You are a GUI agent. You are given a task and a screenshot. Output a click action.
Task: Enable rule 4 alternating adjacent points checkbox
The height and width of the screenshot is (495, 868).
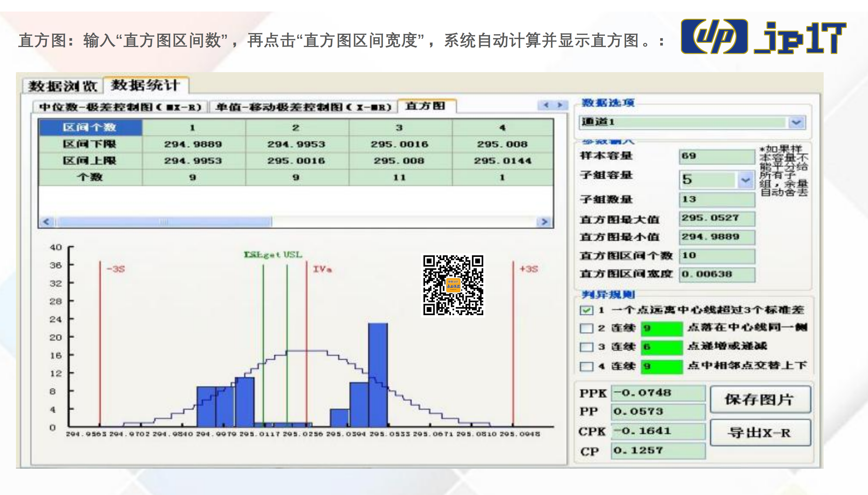pyautogui.click(x=586, y=366)
